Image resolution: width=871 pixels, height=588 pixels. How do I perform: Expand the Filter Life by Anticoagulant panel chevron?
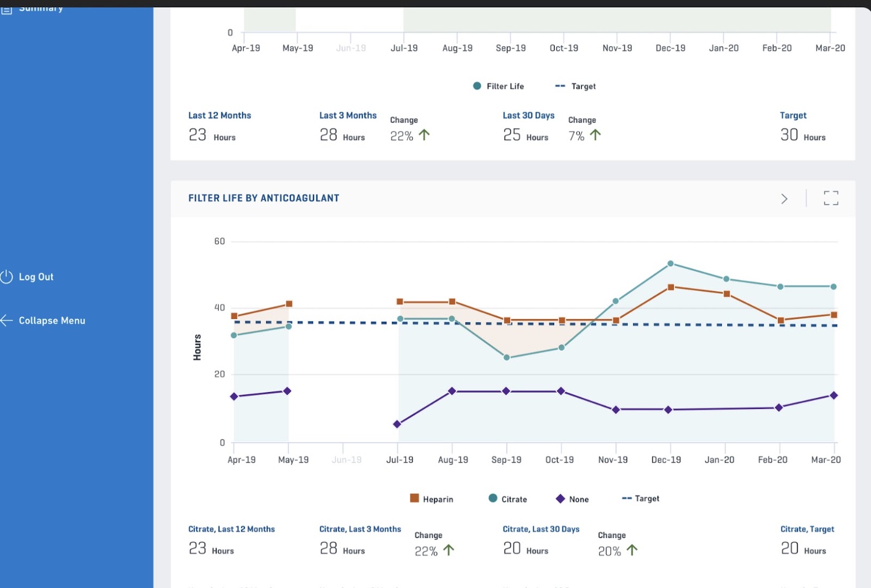click(x=784, y=199)
